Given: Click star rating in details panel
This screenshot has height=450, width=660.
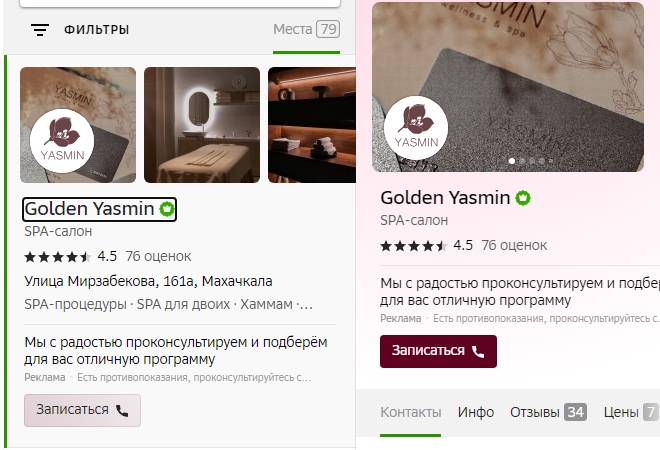Looking at the screenshot, I should click(413, 245).
